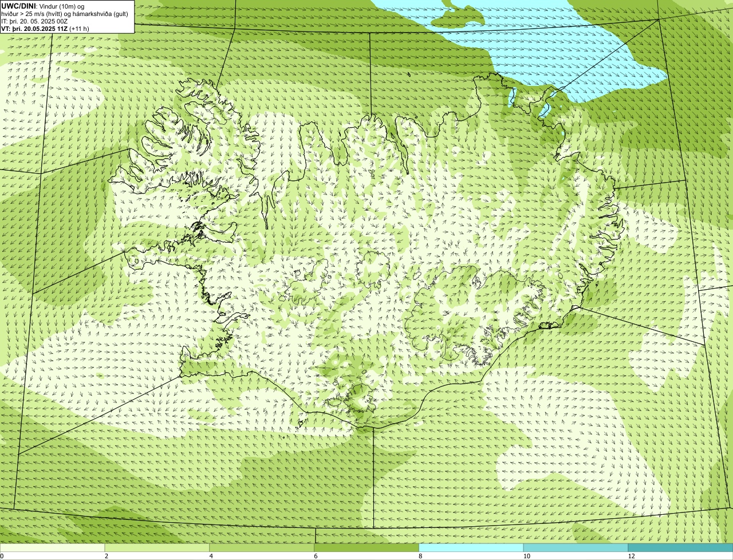Click the medium green 4–6 scale segment
Viewport: 733px width, 560px height.
pos(262,548)
